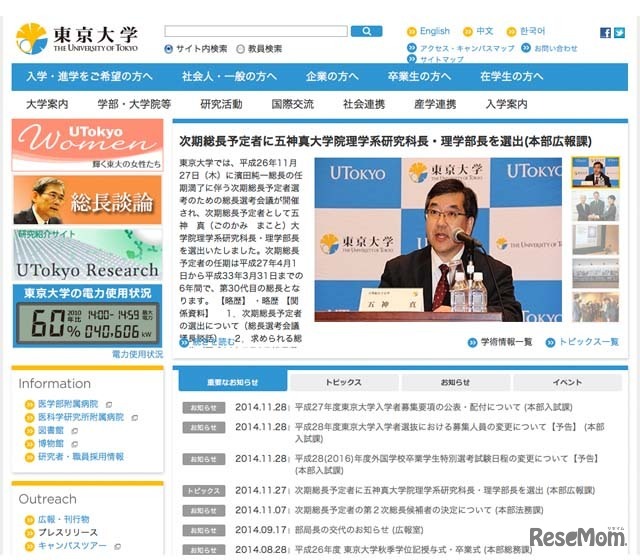This screenshot has width=640, height=560.
Task: Open 卒業生の方へ menu
Action: [419, 76]
